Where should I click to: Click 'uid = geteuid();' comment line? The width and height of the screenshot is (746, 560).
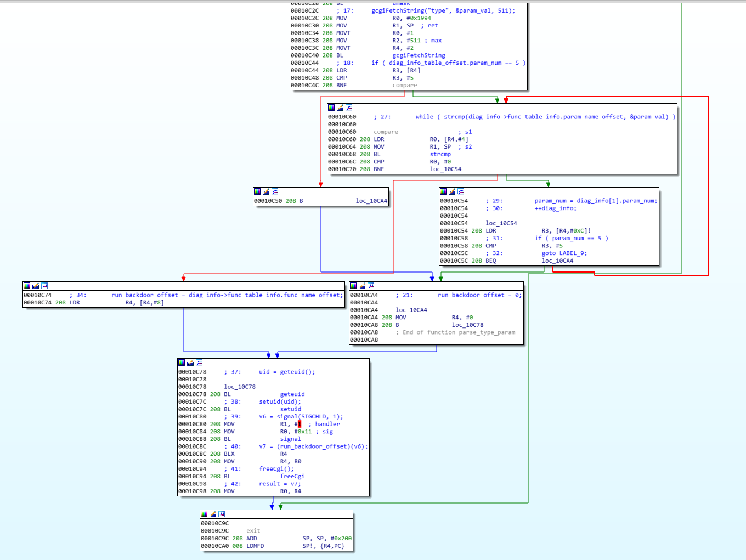(x=287, y=372)
